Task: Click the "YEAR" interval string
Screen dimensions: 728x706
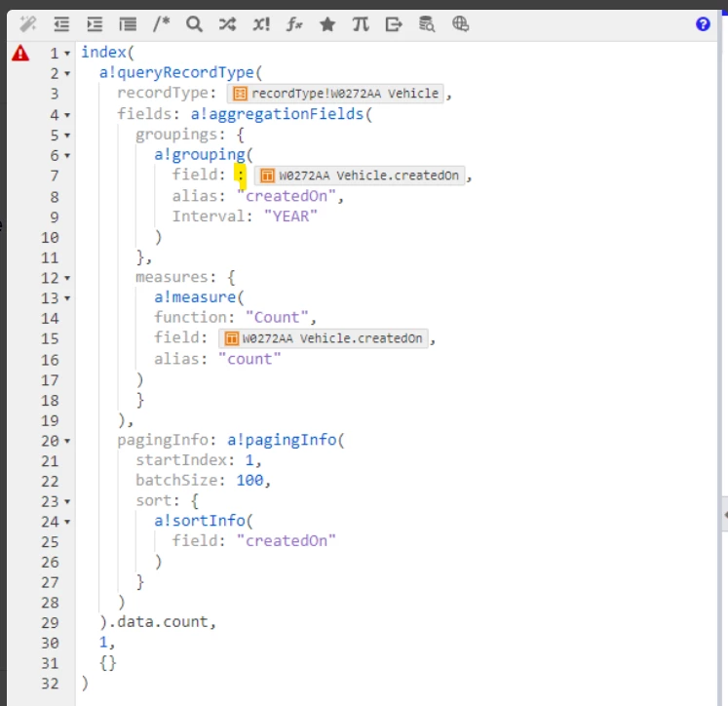Action: click(x=290, y=216)
